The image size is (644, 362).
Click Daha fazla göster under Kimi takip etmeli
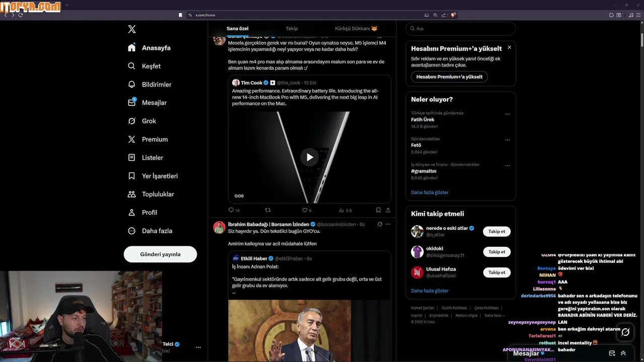(430, 291)
